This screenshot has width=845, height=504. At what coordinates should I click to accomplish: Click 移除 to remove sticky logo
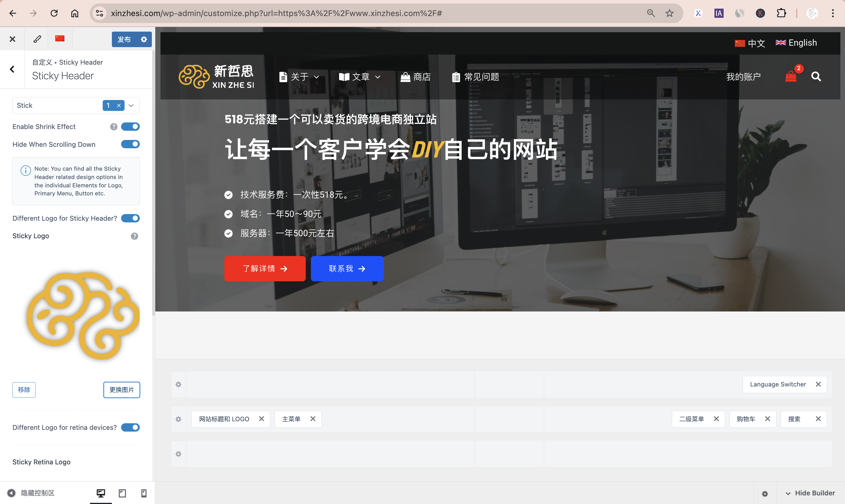tap(24, 390)
